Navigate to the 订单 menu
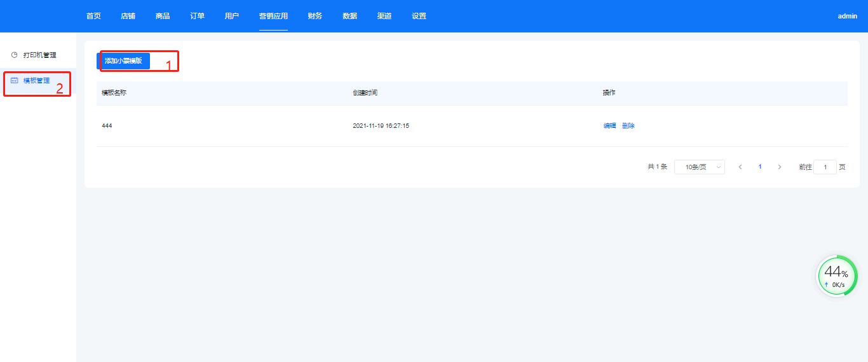The width and height of the screenshot is (868, 362). click(197, 16)
